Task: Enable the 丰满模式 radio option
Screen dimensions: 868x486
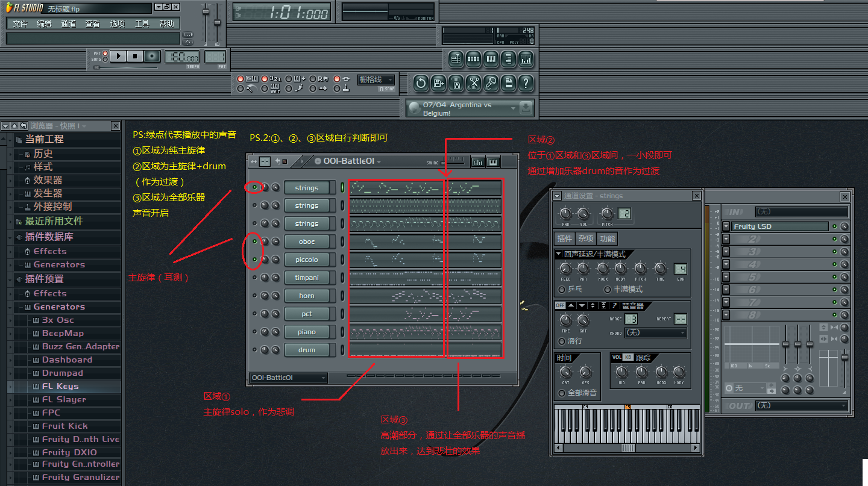Action: click(x=608, y=290)
